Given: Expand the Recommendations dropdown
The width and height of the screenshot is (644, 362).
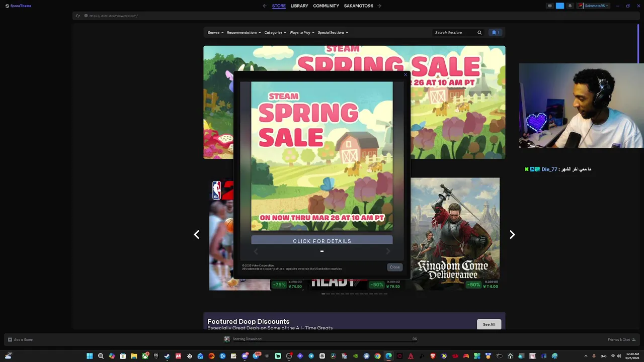Looking at the screenshot, I should 244,33.
